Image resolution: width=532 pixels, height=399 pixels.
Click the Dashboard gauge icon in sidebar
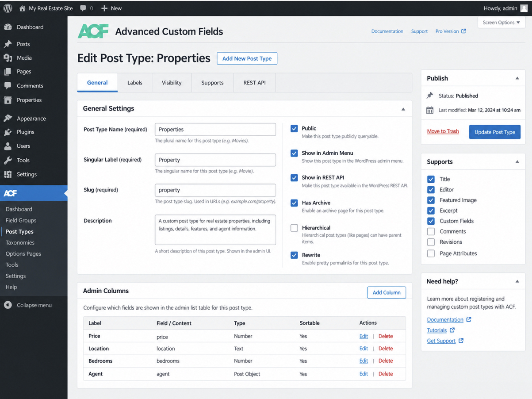click(x=8, y=27)
